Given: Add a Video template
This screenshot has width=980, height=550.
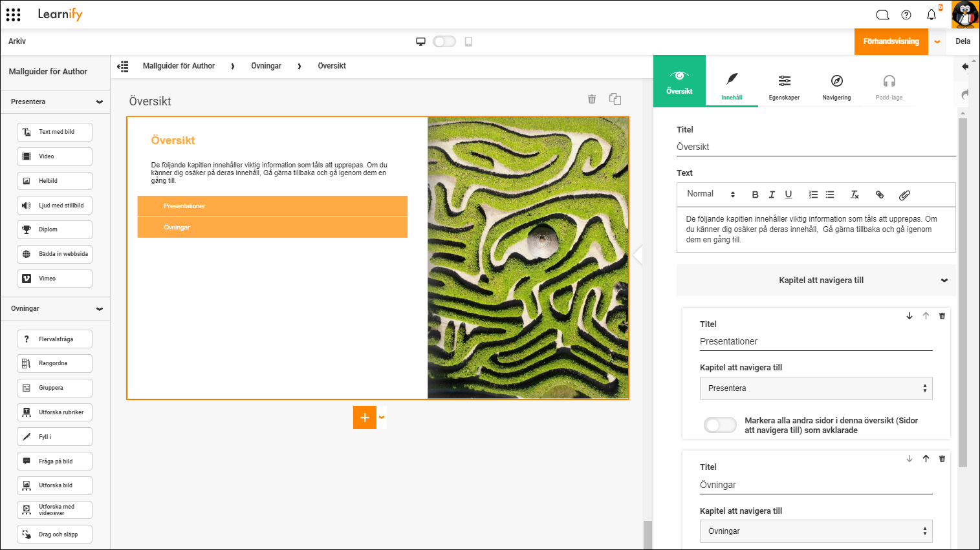Looking at the screenshot, I should coord(54,156).
